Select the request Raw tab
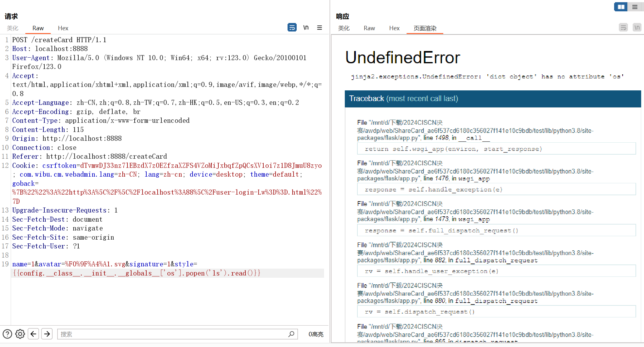The image size is (644, 347). click(38, 28)
